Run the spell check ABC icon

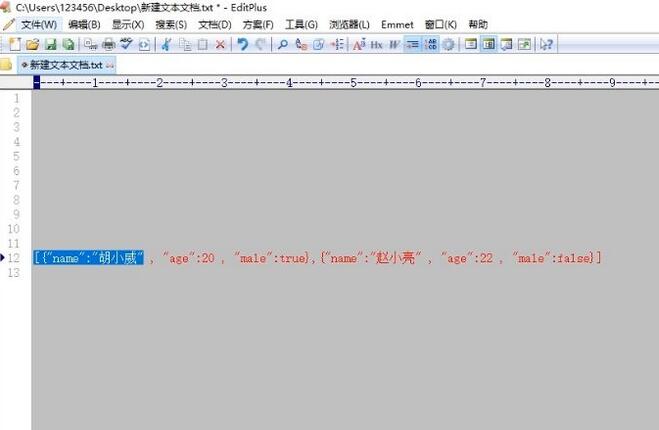coord(126,44)
